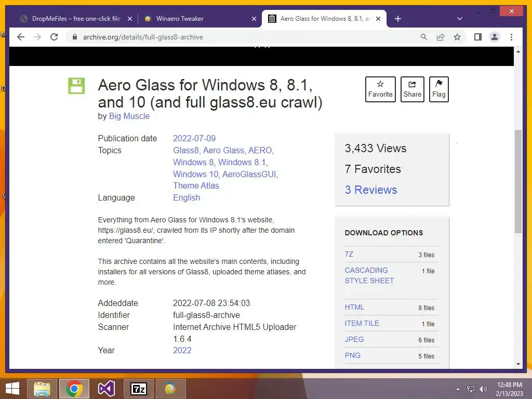Click the scrollbar up arrow
Viewport: 532px width, 399px height.
(518, 51)
